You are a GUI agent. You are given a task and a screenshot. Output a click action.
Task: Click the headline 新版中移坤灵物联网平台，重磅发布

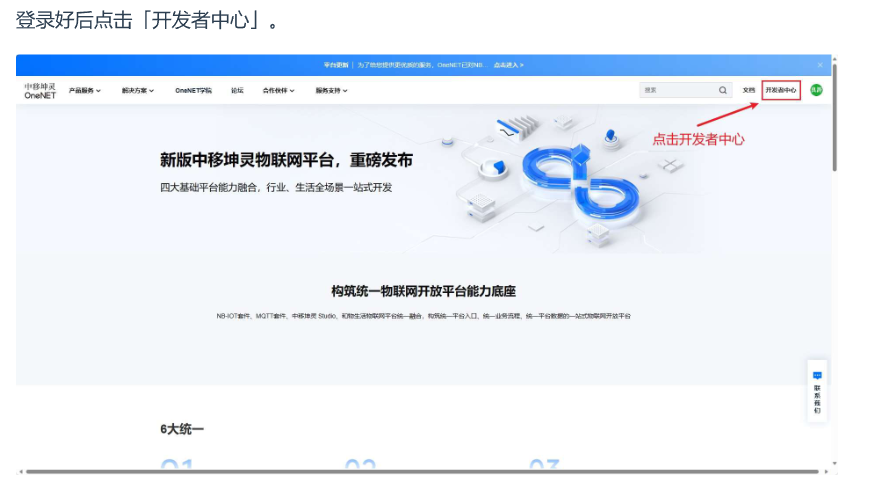[x=286, y=160]
